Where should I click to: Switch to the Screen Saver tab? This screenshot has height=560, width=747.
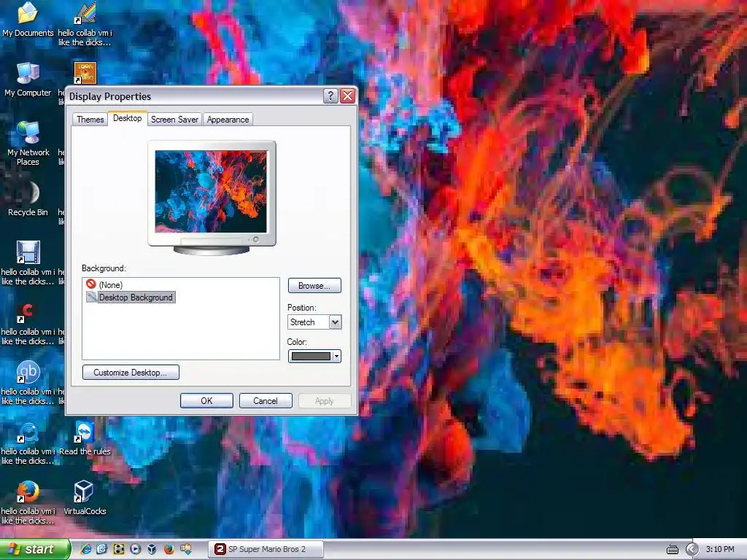[174, 120]
